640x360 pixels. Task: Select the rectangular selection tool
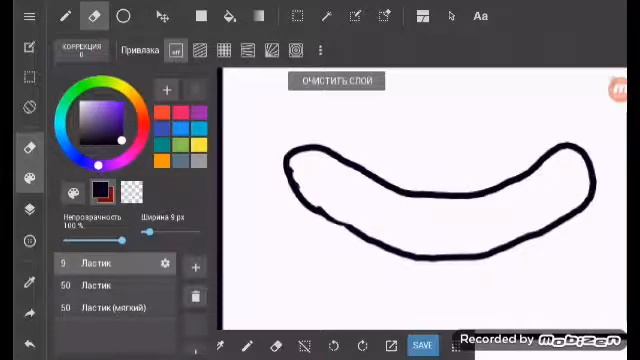pos(298,16)
